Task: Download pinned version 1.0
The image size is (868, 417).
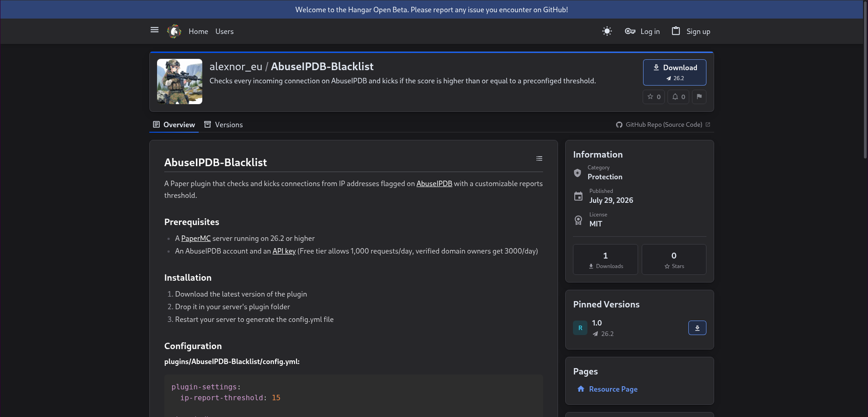Action: (697, 328)
